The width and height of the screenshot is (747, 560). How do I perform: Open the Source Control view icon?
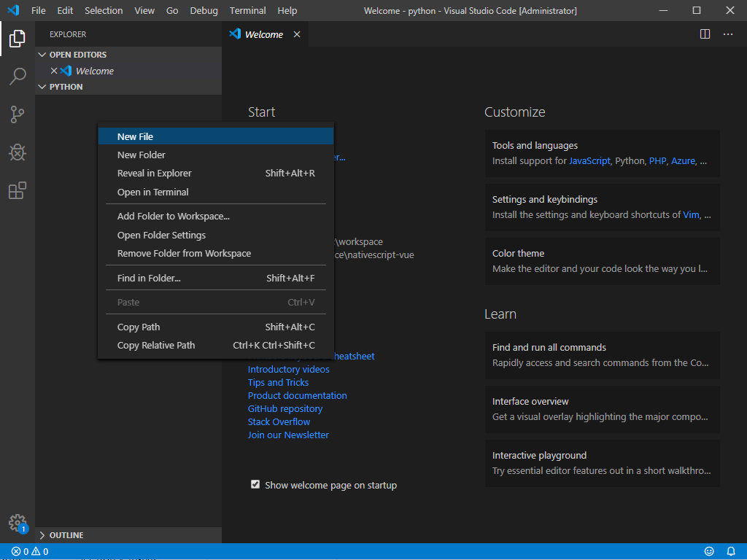tap(18, 114)
